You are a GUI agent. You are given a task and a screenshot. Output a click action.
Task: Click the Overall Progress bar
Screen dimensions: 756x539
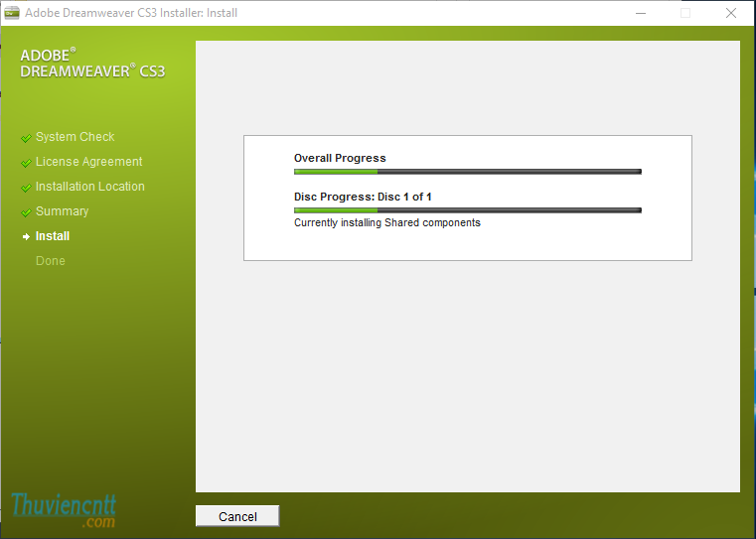tap(468, 172)
